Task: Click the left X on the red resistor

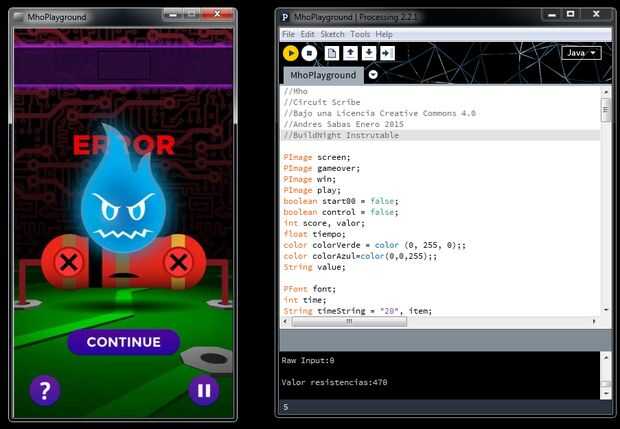Action: coord(69,263)
